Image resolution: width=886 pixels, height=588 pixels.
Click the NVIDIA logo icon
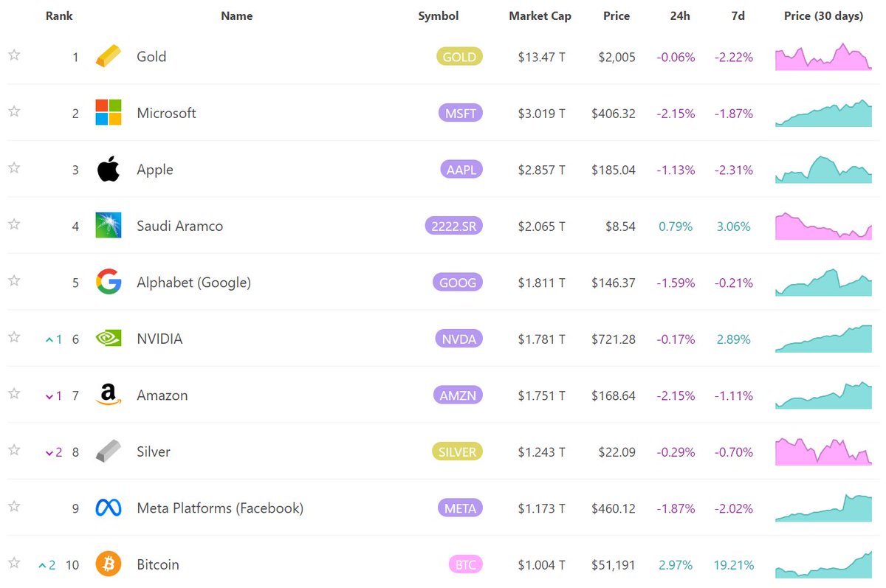click(x=109, y=339)
